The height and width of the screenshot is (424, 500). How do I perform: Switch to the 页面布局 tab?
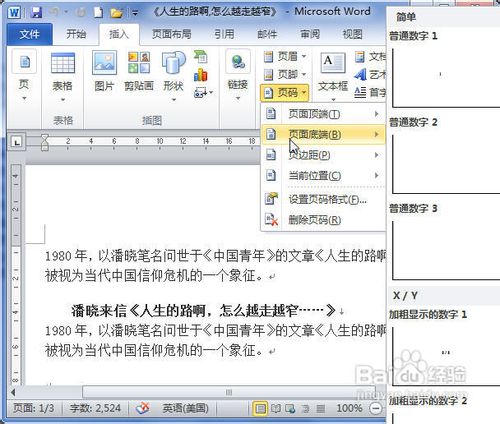point(171,34)
